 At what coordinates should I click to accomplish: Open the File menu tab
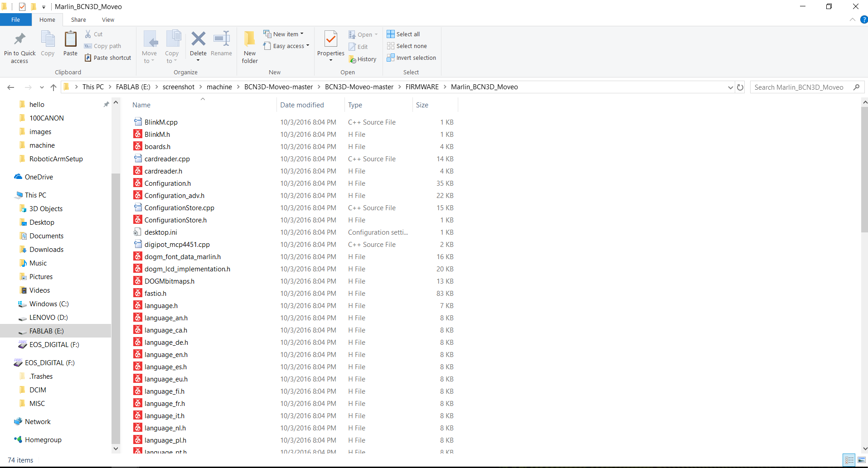[x=16, y=19]
